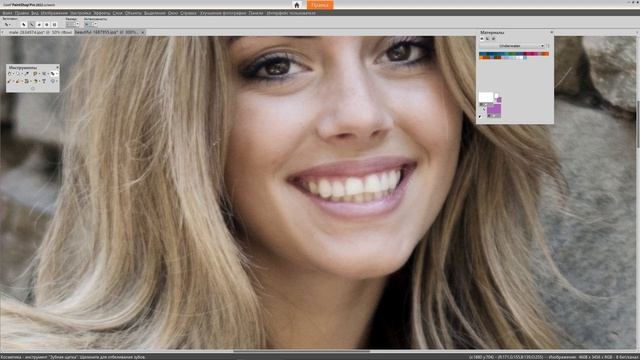Open the Файл menu

click(x=7, y=13)
